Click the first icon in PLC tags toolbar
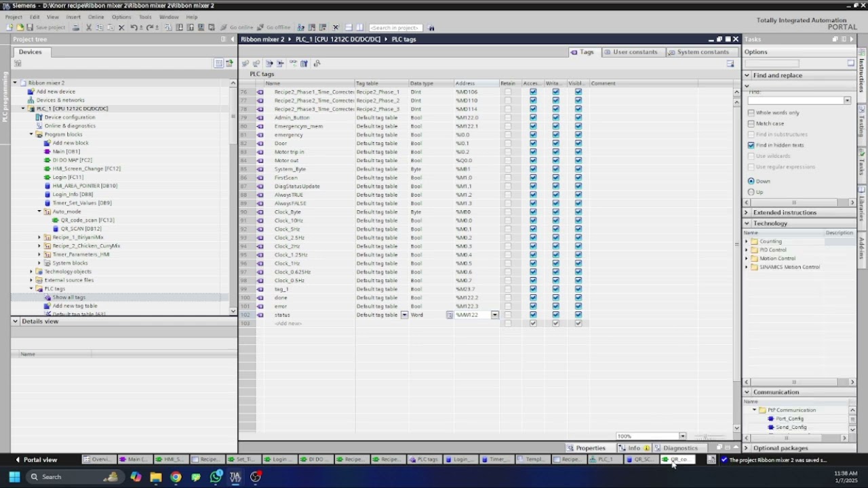This screenshot has height=488, width=868. click(x=245, y=63)
